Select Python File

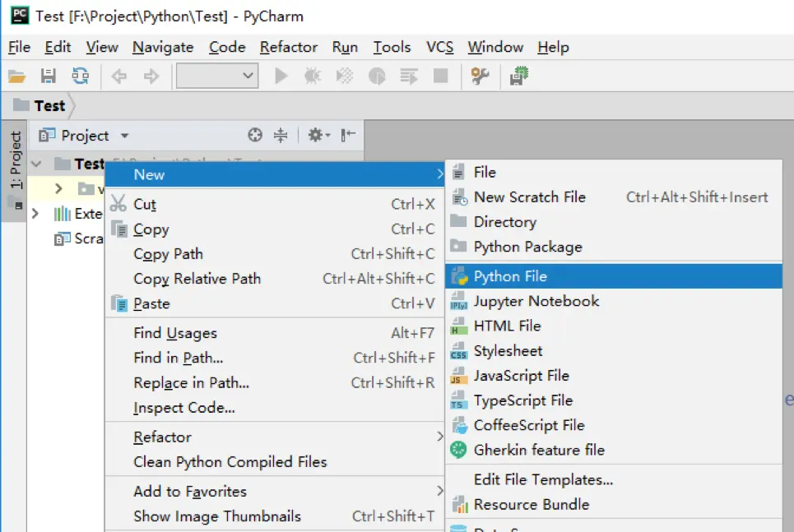[614, 276]
